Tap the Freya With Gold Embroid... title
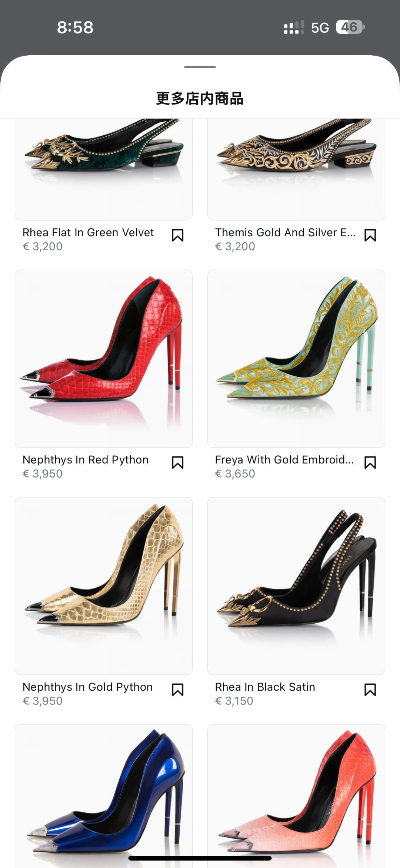Image resolution: width=400 pixels, height=868 pixels. point(284,460)
